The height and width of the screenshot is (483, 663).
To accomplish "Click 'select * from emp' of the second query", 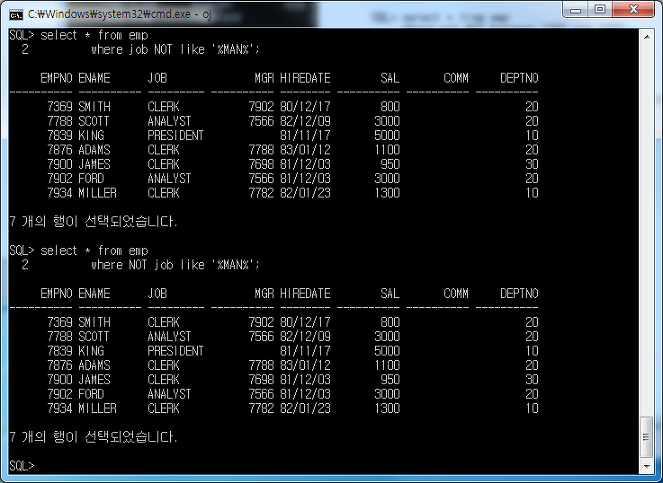I will [94, 250].
